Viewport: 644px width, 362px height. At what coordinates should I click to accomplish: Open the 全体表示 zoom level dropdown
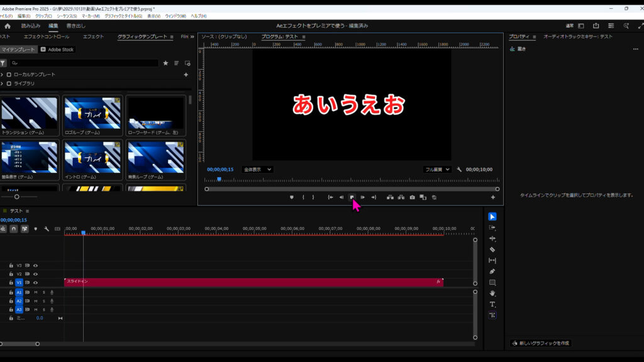[257, 170]
